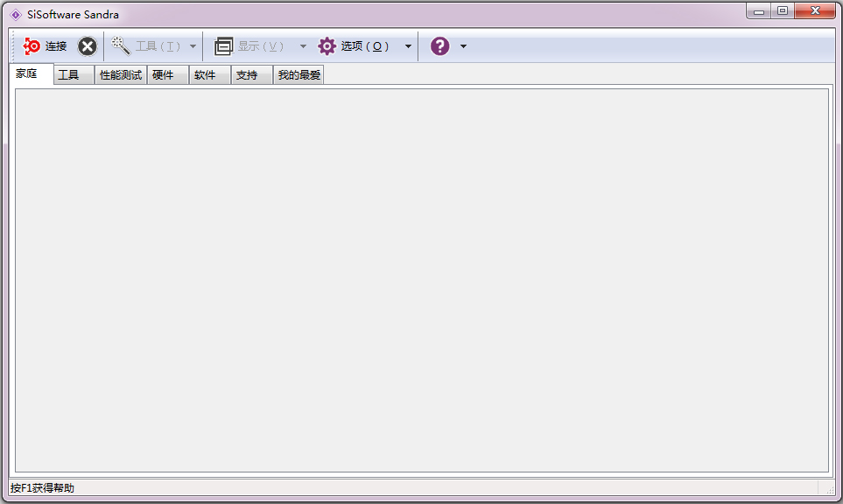Expand the 选项(O) dropdown arrow
843x504 pixels.
408,46
